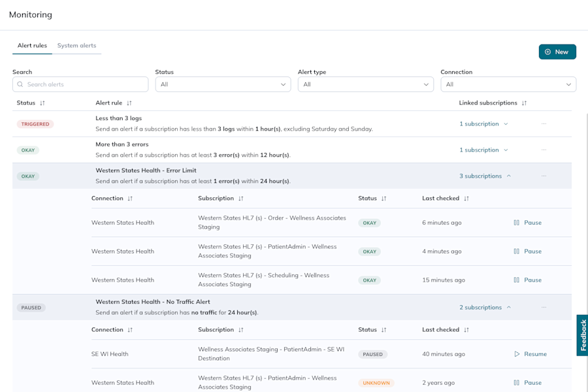Click the PAUSED badge on the No Traffic Alert rule
This screenshot has width=588, height=392.
click(x=31, y=308)
